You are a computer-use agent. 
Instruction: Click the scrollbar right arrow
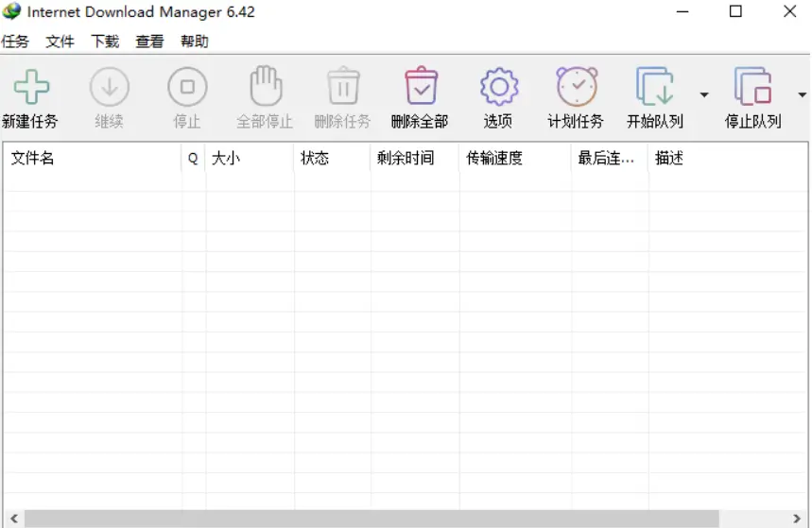pyautogui.click(x=797, y=519)
